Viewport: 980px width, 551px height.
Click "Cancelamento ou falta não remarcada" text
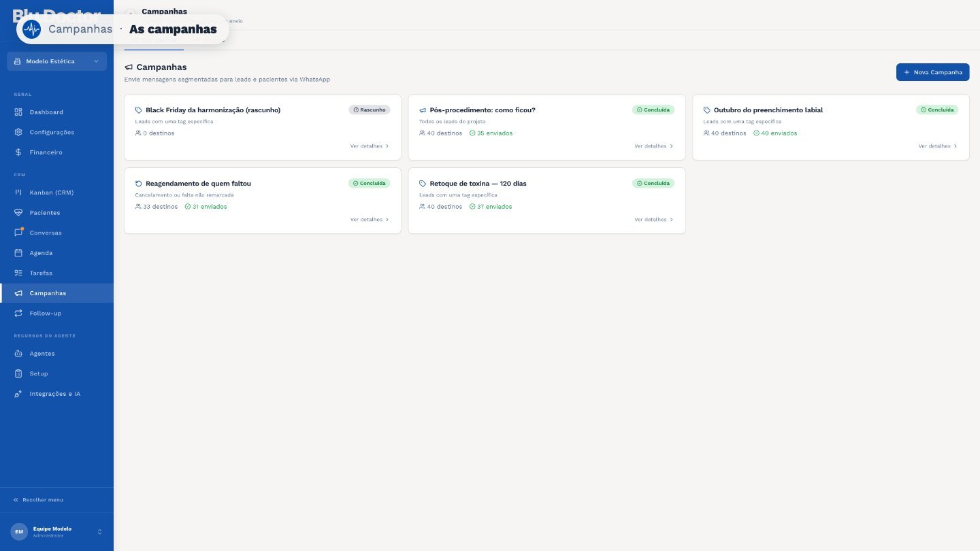coord(184,195)
